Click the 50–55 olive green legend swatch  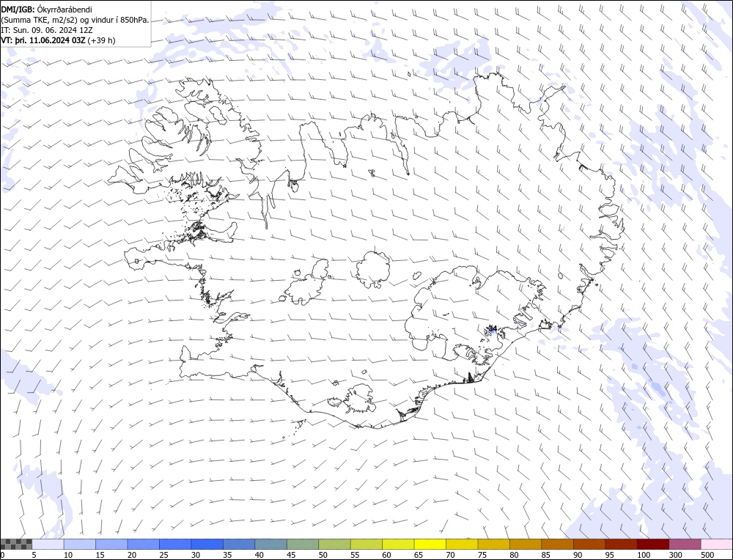click(334, 544)
